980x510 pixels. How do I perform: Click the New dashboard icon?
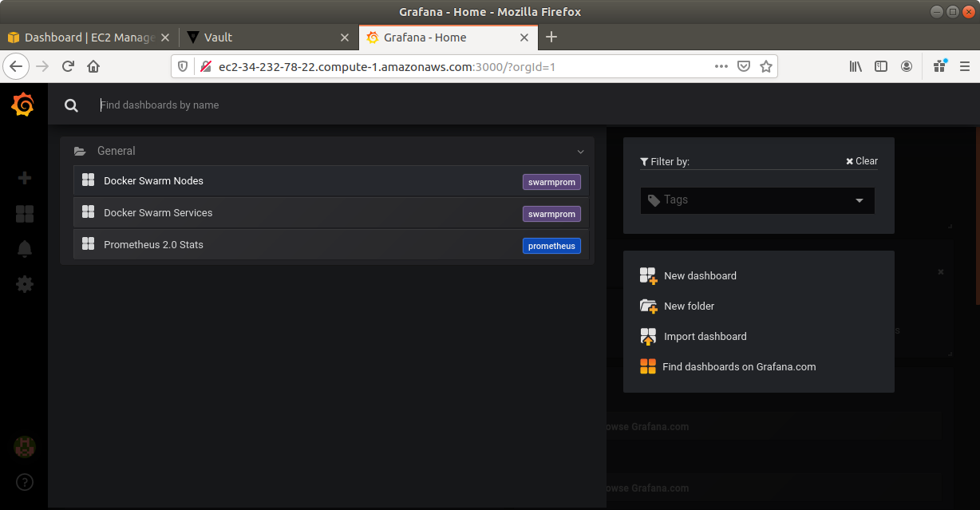tap(648, 276)
